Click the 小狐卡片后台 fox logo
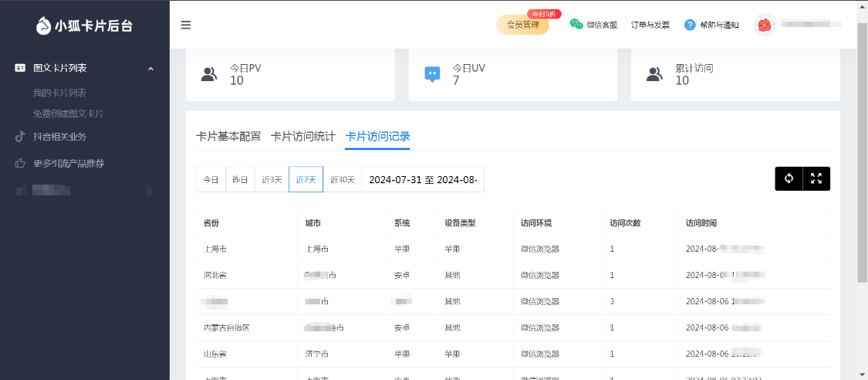This screenshot has height=380, width=868. [44, 25]
